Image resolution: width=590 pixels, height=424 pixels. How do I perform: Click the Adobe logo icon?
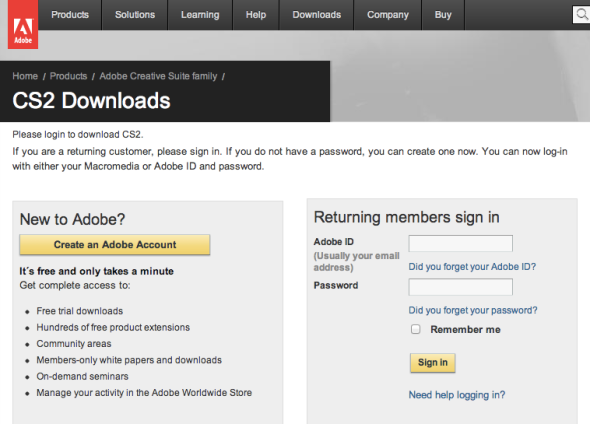(23, 24)
